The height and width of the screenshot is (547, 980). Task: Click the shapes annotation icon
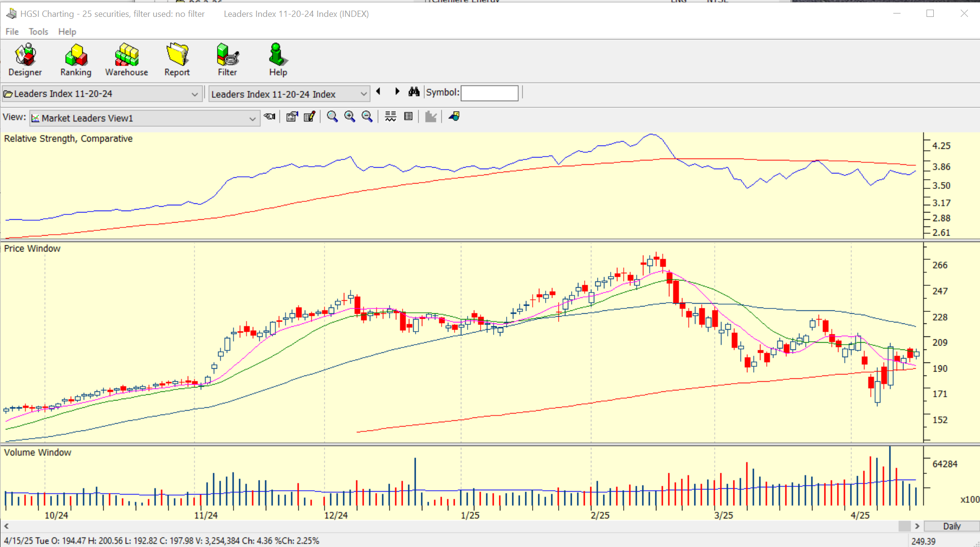click(x=454, y=116)
